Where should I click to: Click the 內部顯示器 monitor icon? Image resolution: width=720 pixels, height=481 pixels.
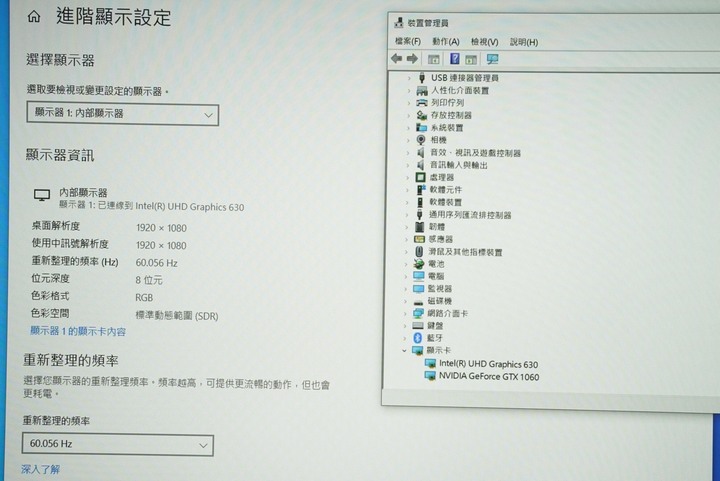point(42,195)
